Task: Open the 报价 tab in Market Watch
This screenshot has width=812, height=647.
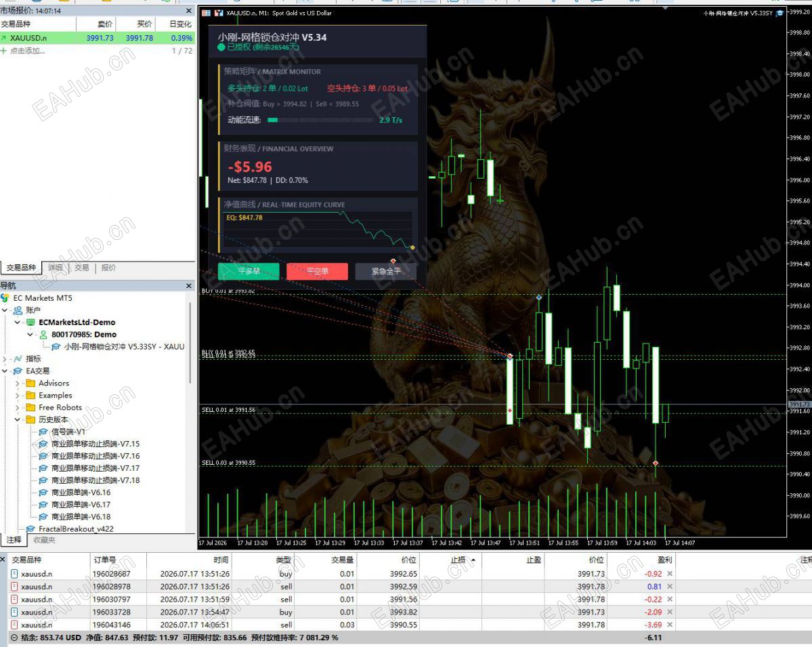Action: tap(108, 268)
